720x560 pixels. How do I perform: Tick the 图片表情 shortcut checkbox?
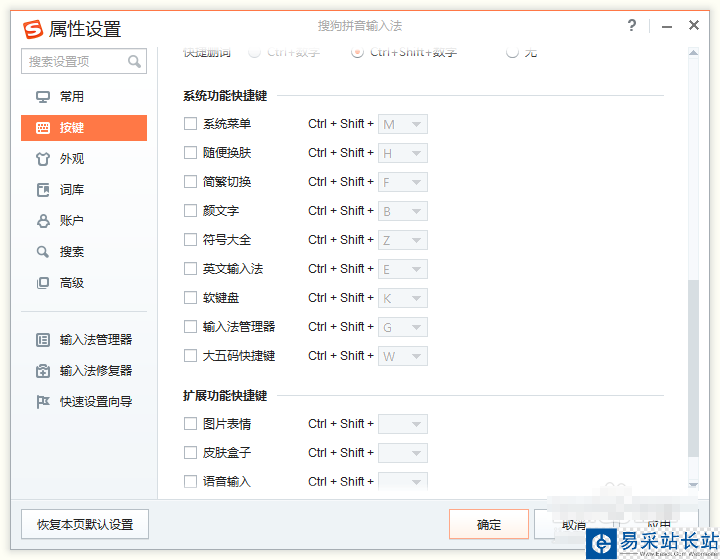point(190,423)
